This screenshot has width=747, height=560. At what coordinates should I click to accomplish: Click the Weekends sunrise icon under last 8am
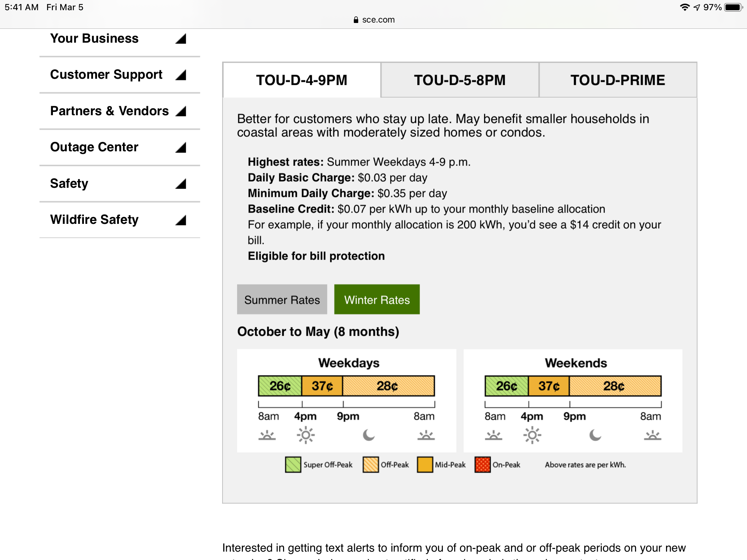[x=653, y=435]
